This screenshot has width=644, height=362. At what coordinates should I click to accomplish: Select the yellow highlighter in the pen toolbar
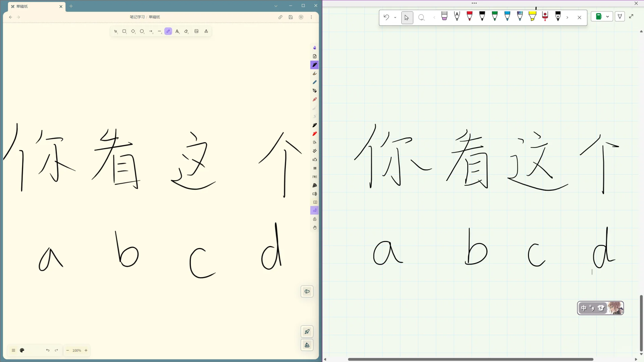tap(533, 17)
